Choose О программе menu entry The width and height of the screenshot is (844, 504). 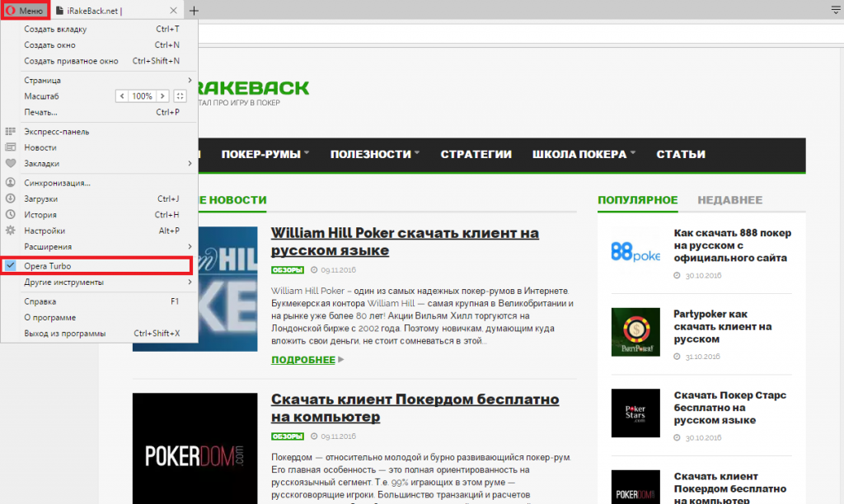pyautogui.click(x=100, y=317)
